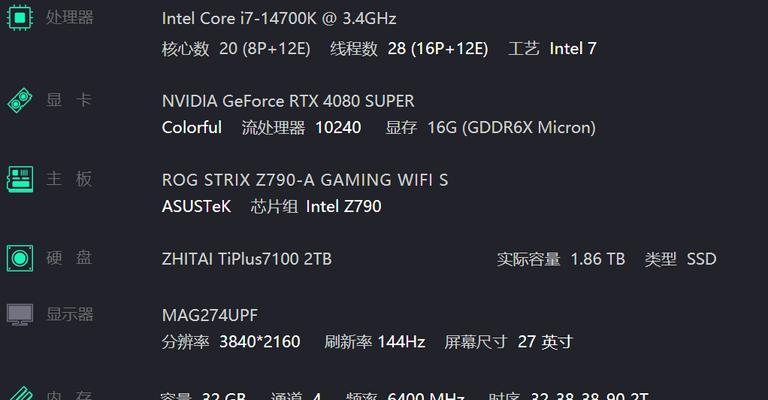Click the 3840*2160 resolution value
This screenshot has height=400, width=768.
point(260,342)
